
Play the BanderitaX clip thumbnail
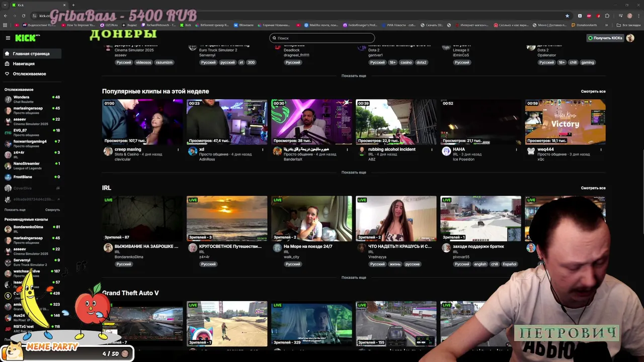point(311,122)
